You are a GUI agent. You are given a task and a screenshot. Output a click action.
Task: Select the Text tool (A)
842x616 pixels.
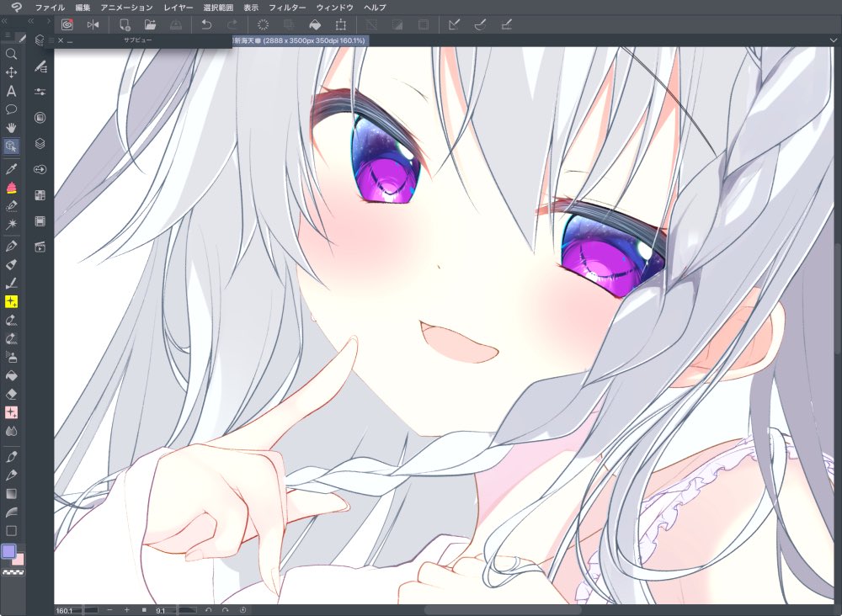tap(11, 91)
